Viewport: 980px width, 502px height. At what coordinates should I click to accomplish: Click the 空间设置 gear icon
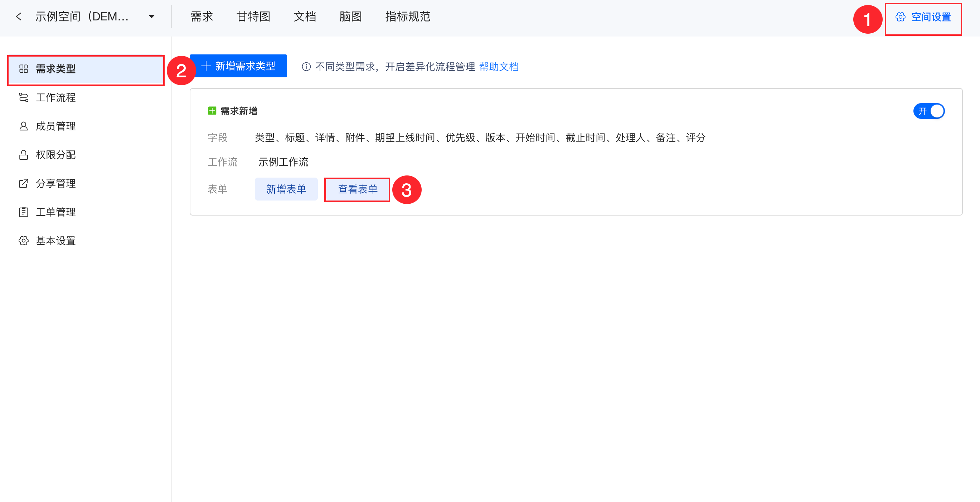pos(900,17)
